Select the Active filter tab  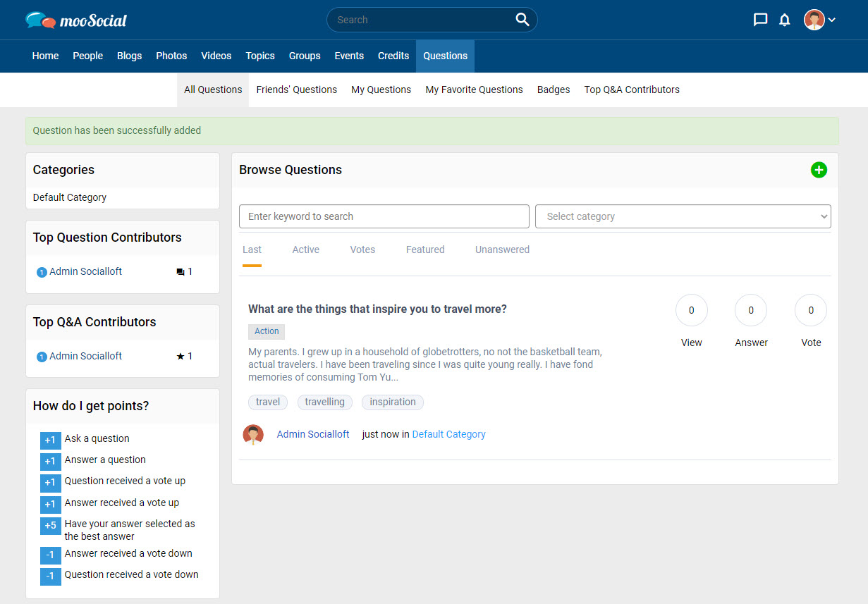click(x=306, y=249)
